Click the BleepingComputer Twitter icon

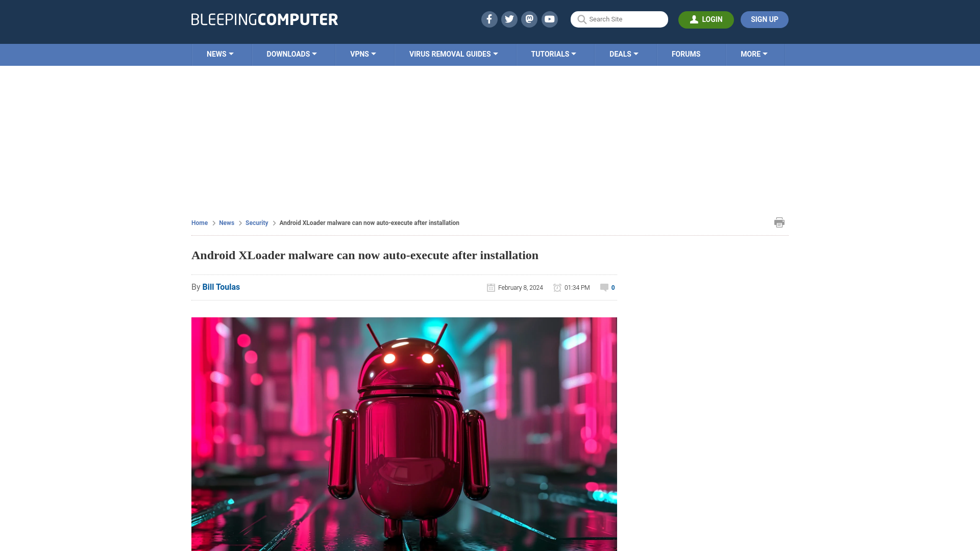(x=509, y=19)
